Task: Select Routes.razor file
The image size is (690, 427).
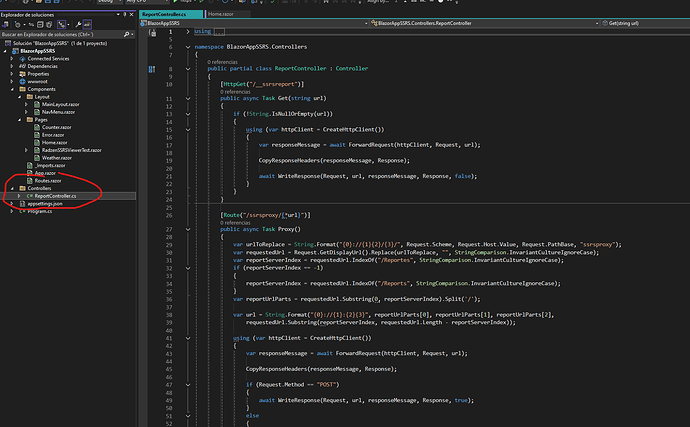Action: click(48, 181)
